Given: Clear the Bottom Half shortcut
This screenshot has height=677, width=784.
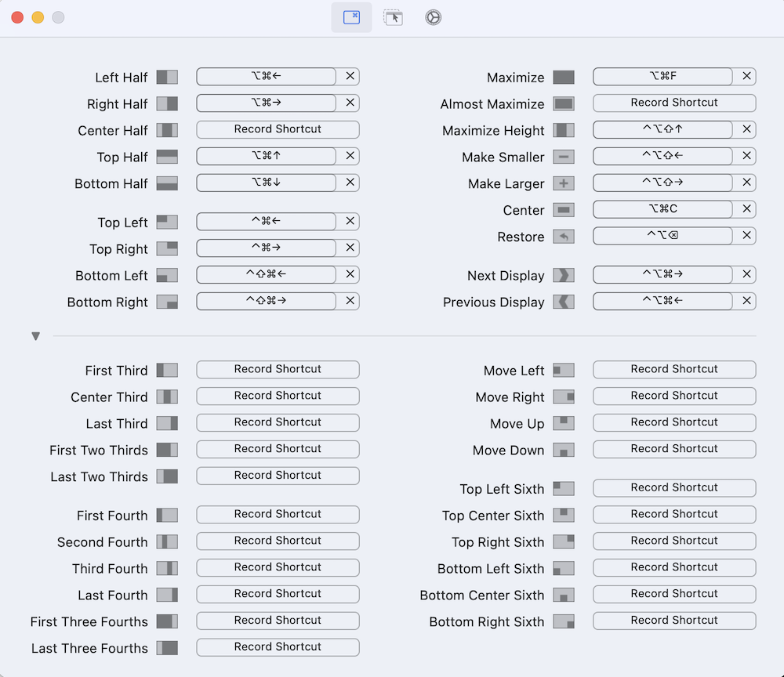Looking at the screenshot, I should click(350, 182).
